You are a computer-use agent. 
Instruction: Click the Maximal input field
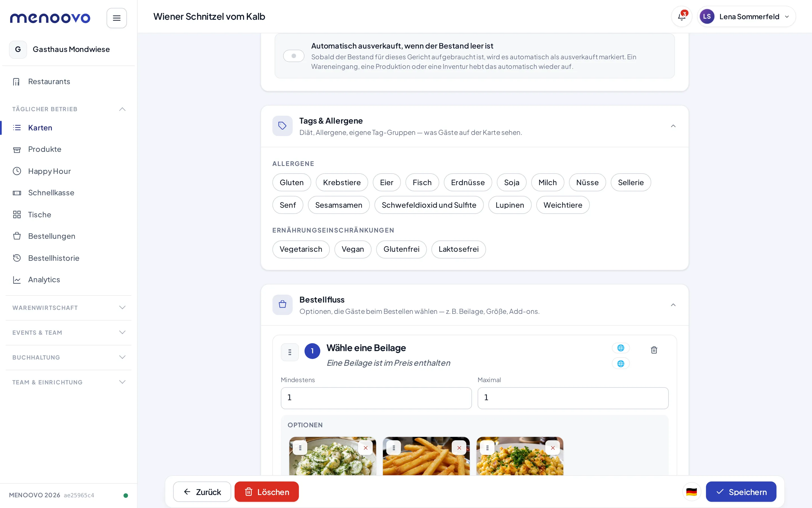click(573, 398)
